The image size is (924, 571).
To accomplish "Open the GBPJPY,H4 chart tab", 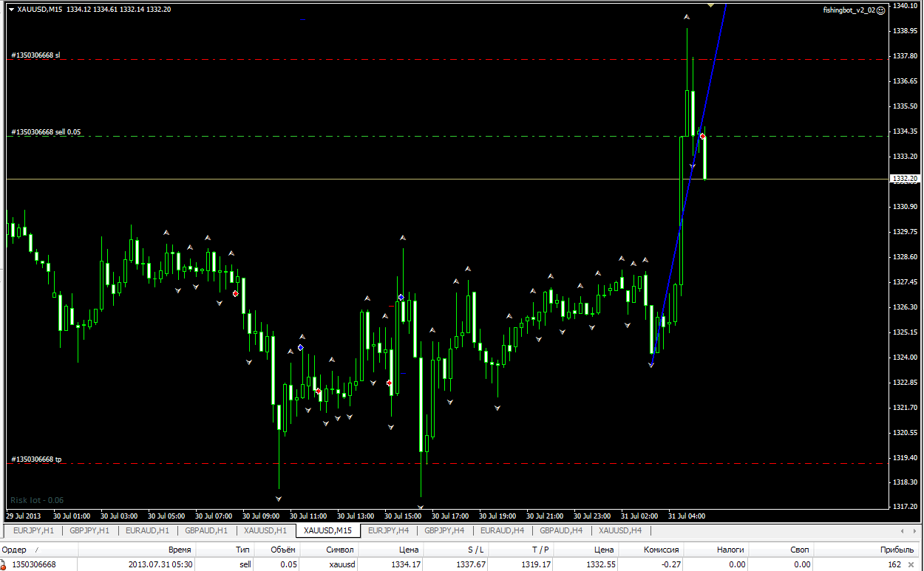I will point(444,530).
